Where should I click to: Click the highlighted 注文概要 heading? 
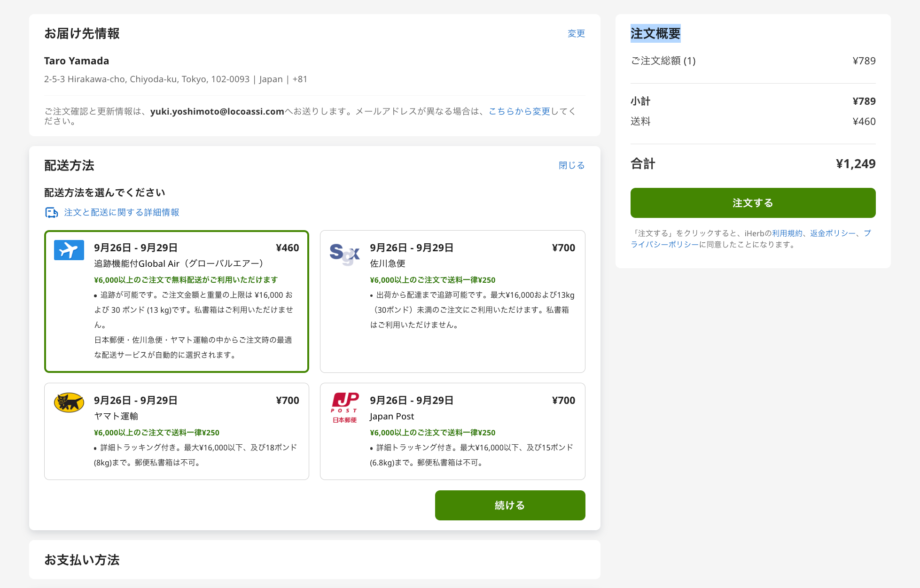pyautogui.click(x=655, y=33)
